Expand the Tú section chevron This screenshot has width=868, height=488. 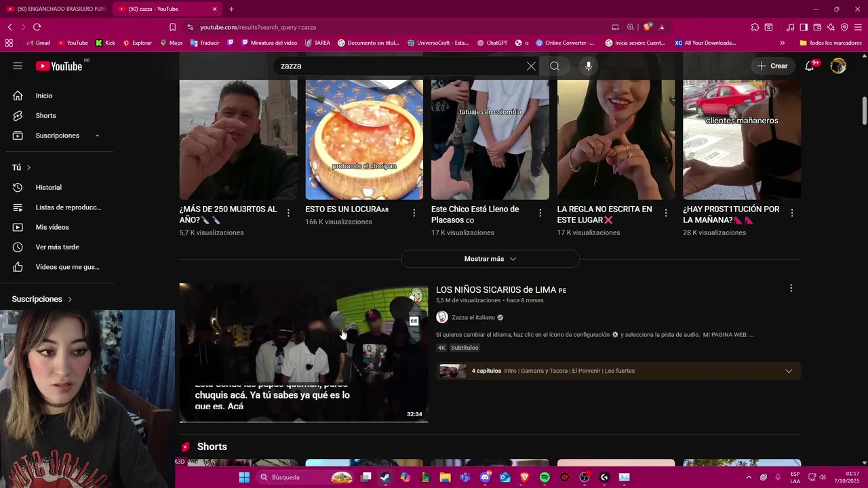pos(28,167)
